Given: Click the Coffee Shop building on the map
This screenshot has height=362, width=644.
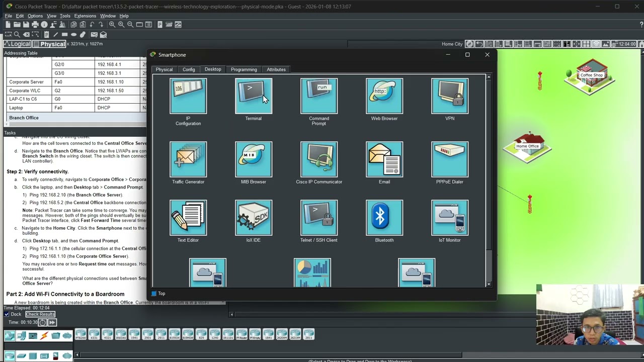Looking at the screenshot, I should (591, 76).
